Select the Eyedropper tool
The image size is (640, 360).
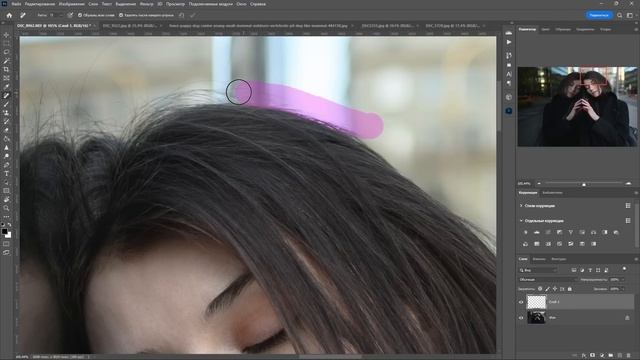click(6, 86)
